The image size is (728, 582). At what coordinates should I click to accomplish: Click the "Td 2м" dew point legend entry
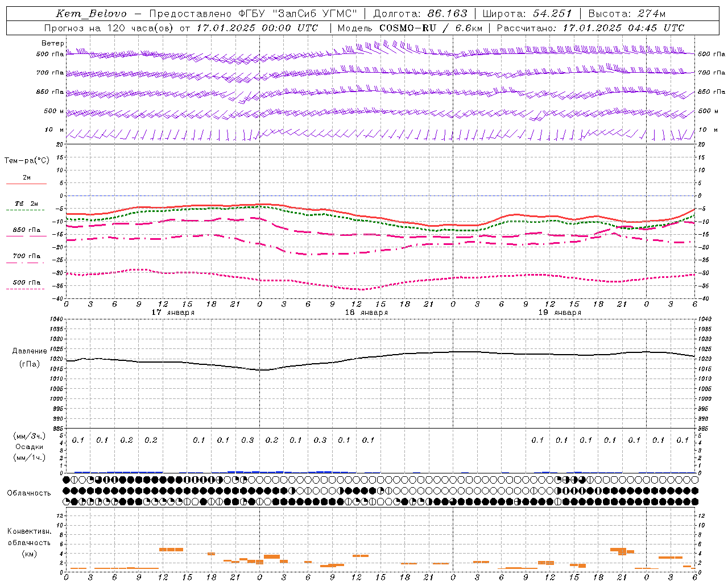click(26, 203)
